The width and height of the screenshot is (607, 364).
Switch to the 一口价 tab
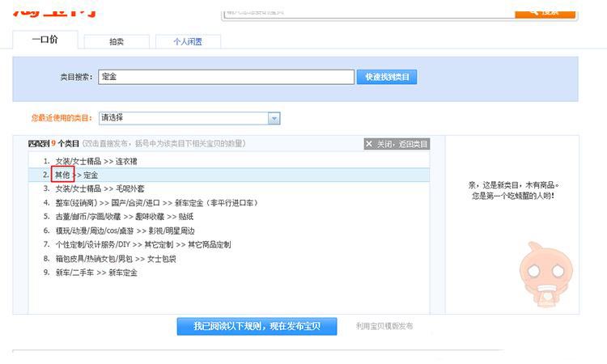(45, 40)
